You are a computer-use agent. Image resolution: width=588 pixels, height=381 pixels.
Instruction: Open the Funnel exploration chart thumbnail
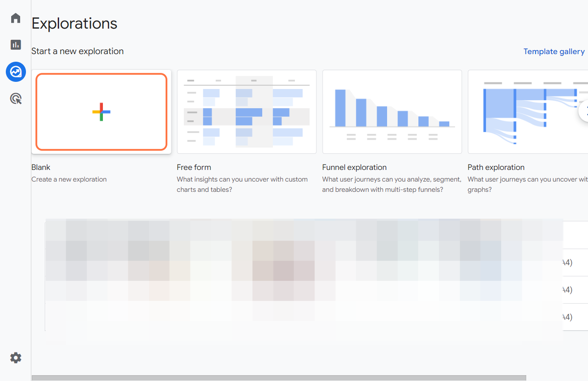click(392, 112)
